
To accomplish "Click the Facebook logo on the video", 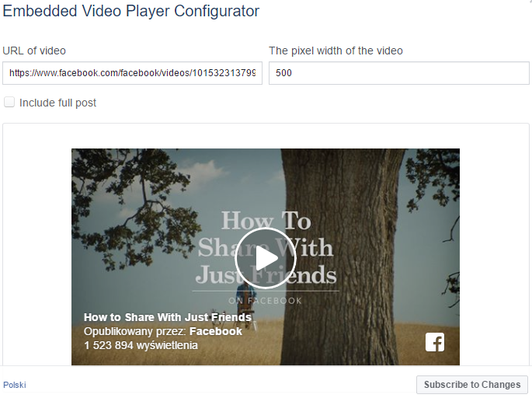I will click(x=435, y=342).
